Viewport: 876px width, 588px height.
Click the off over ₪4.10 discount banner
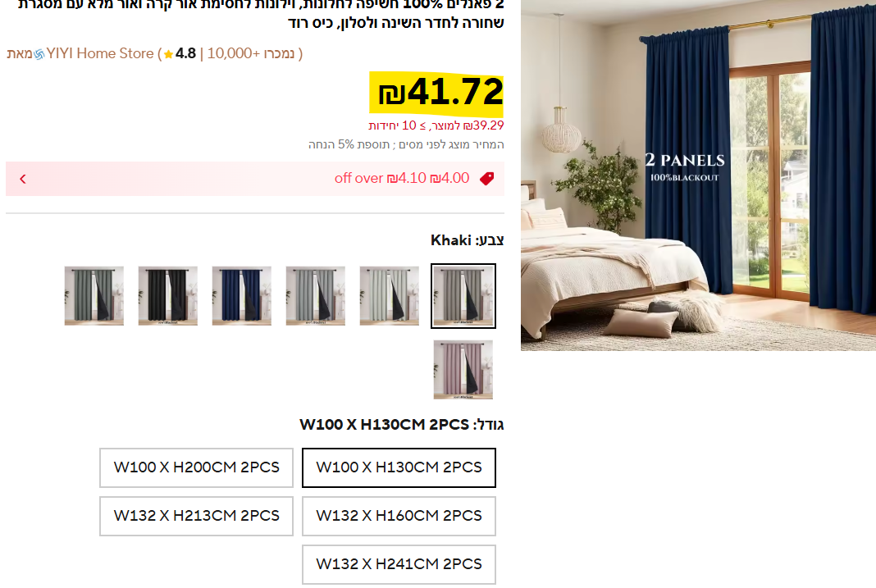click(x=255, y=179)
